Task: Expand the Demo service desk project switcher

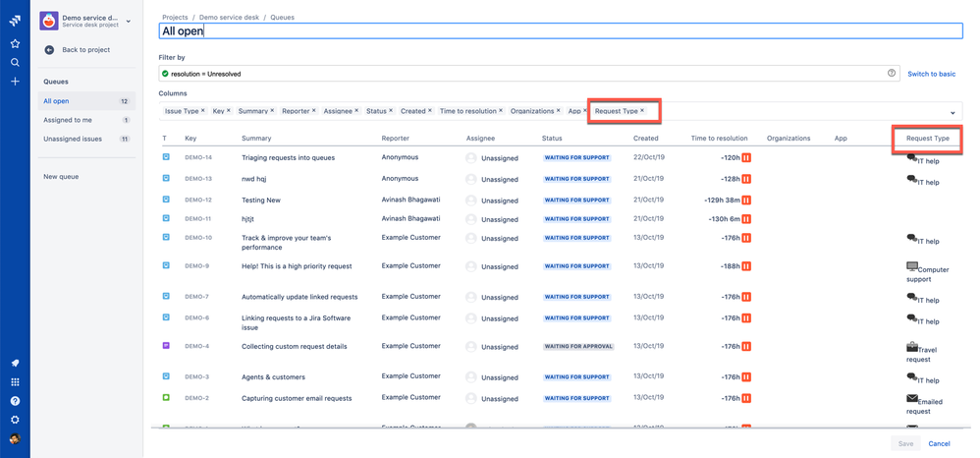Action: coord(129,21)
